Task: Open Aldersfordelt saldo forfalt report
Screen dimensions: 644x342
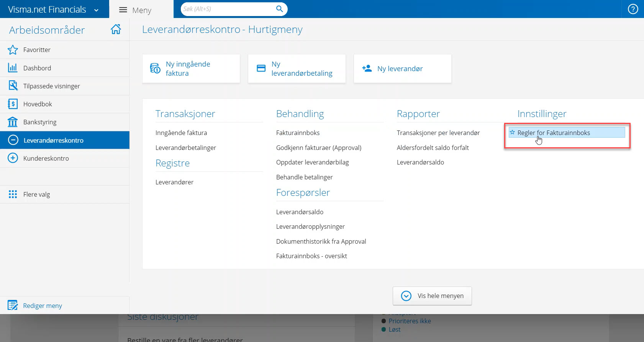Action: coord(433,148)
